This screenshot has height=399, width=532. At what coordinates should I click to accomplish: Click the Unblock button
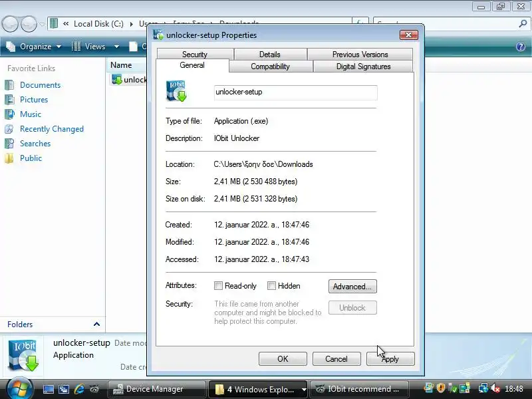[x=352, y=308]
